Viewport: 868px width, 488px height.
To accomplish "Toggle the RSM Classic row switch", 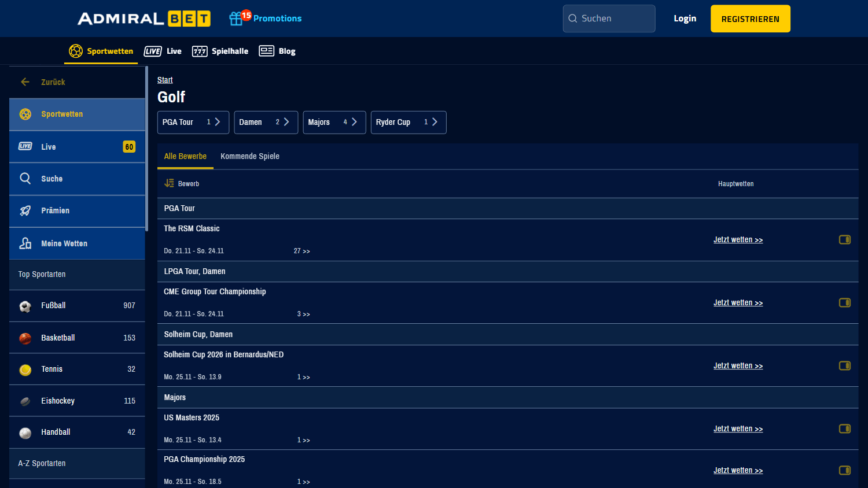I will (x=845, y=239).
